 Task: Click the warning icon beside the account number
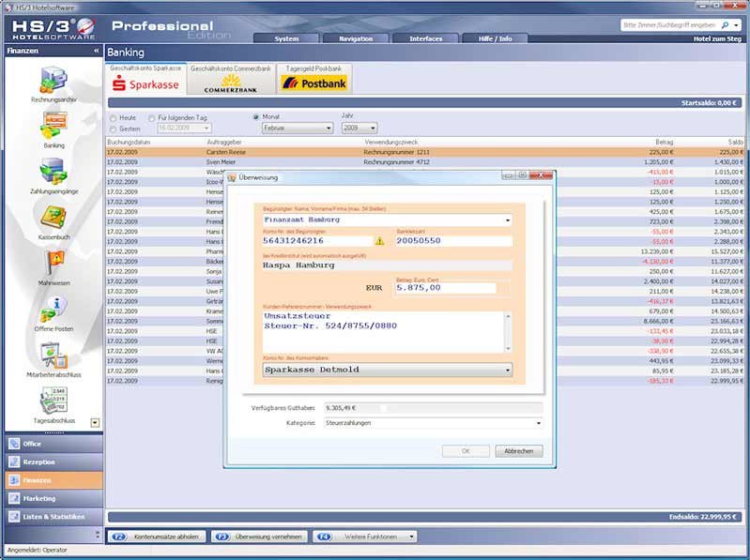coord(380,241)
